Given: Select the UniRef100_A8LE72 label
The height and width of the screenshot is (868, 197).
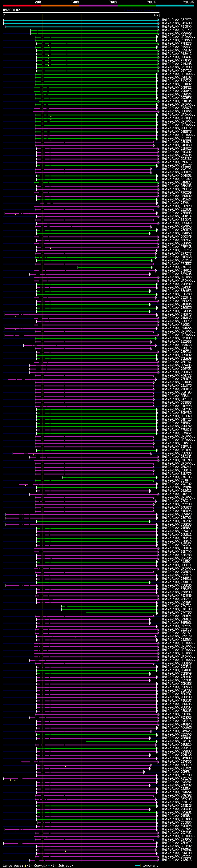Looking at the screenshot, I should 177,128.
